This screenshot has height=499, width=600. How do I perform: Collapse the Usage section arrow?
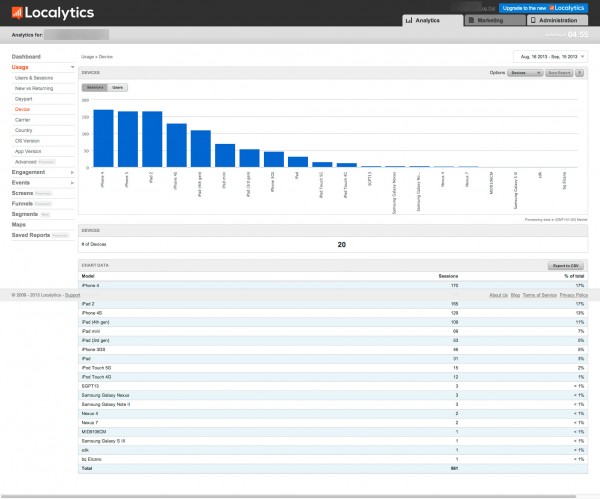coord(72,67)
